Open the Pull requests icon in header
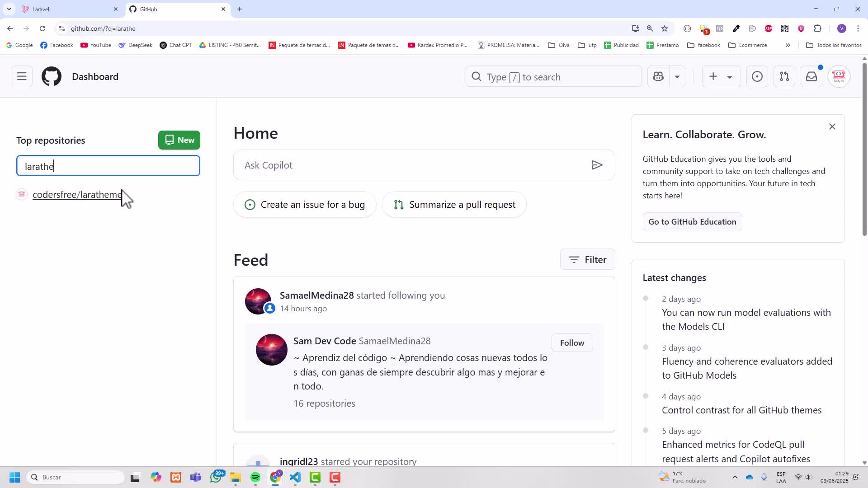 click(x=784, y=76)
